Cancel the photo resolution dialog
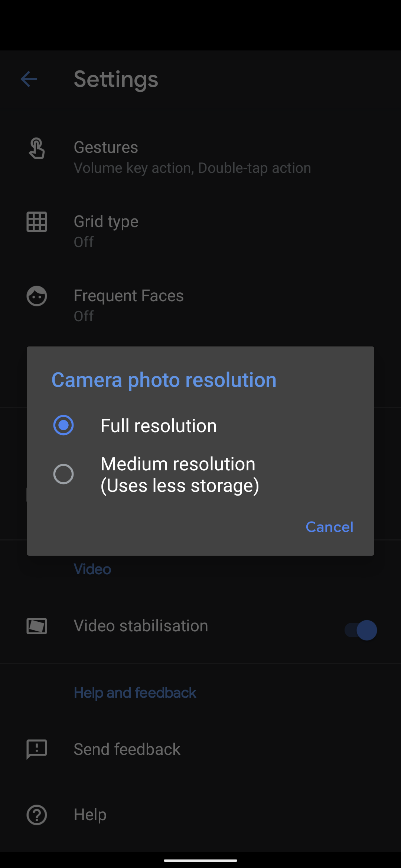Image resolution: width=401 pixels, height=868 pixels. point(329,527)
